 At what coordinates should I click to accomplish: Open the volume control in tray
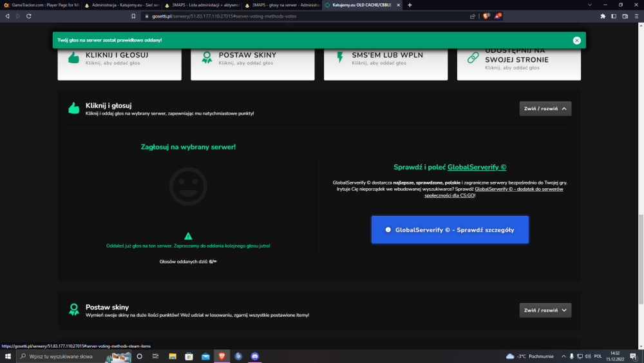[588, 356]
